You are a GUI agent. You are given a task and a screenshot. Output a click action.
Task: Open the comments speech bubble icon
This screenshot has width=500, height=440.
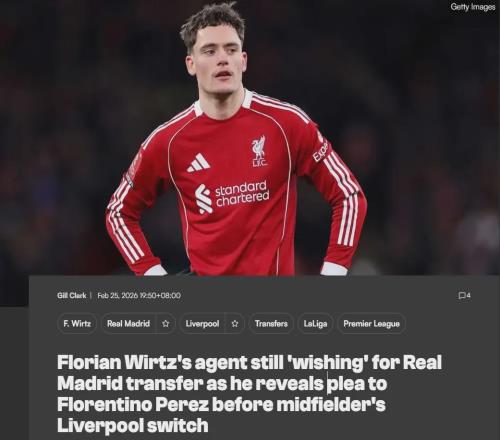coord(462,295)
